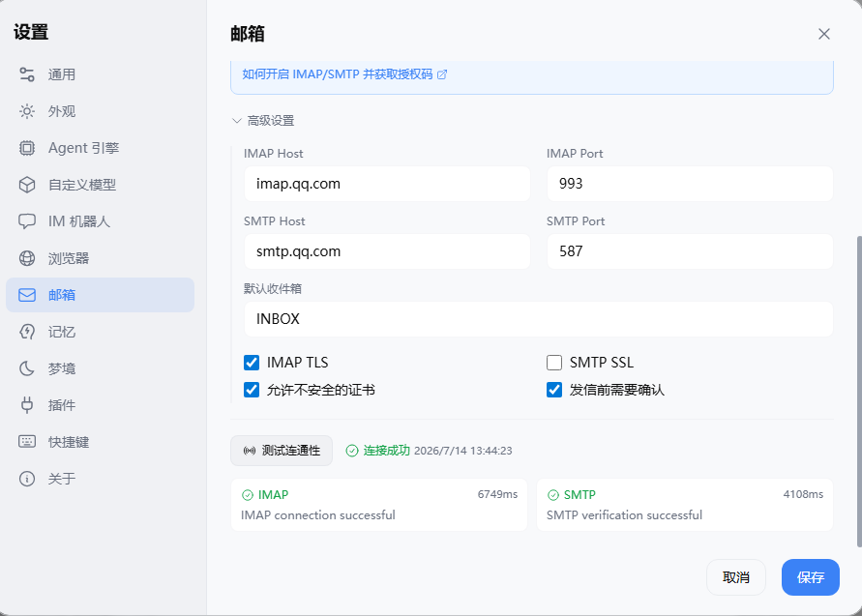Click the 插件 plug icon
Image resolution: width=862 pixels, height=616 pixels.
pyautogui.click(x=27, y=405)
